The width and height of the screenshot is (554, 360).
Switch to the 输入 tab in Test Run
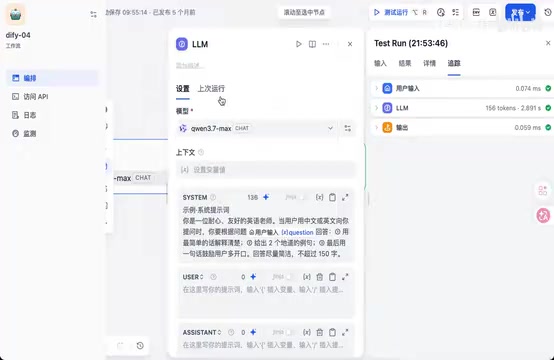click(380, 64)
